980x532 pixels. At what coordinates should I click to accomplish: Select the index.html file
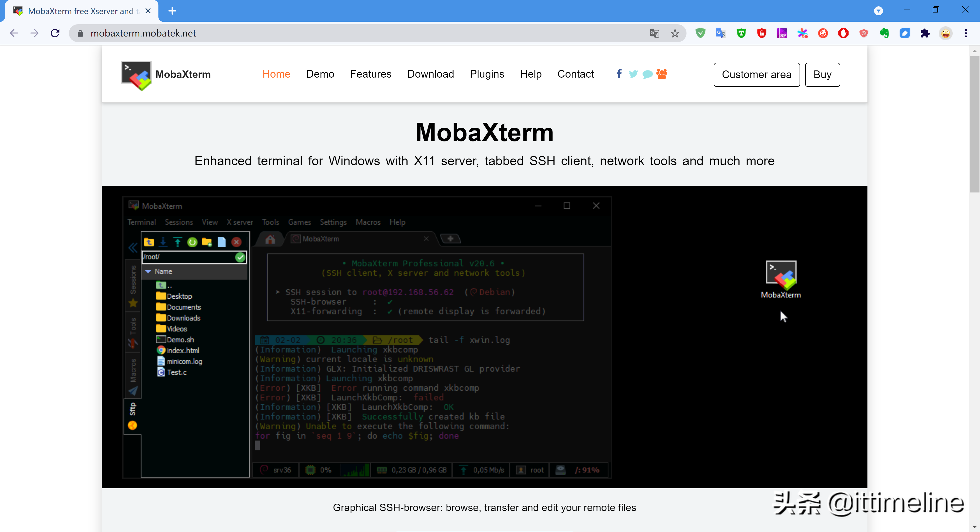click(x=178, y=350)
